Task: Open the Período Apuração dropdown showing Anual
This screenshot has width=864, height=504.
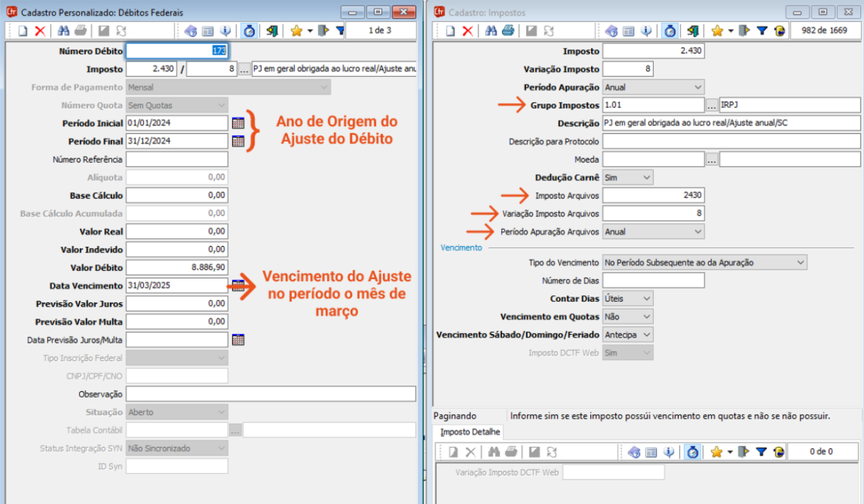Action: coord(653,87)
